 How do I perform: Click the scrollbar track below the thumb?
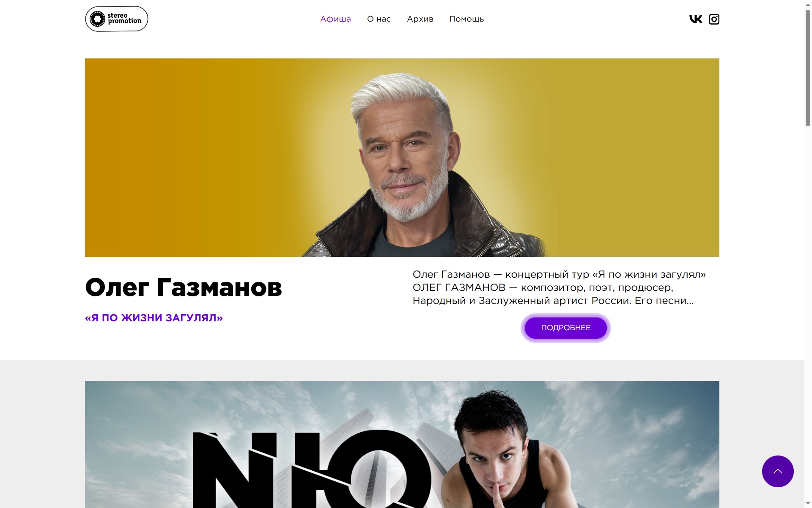coord(808,313)
